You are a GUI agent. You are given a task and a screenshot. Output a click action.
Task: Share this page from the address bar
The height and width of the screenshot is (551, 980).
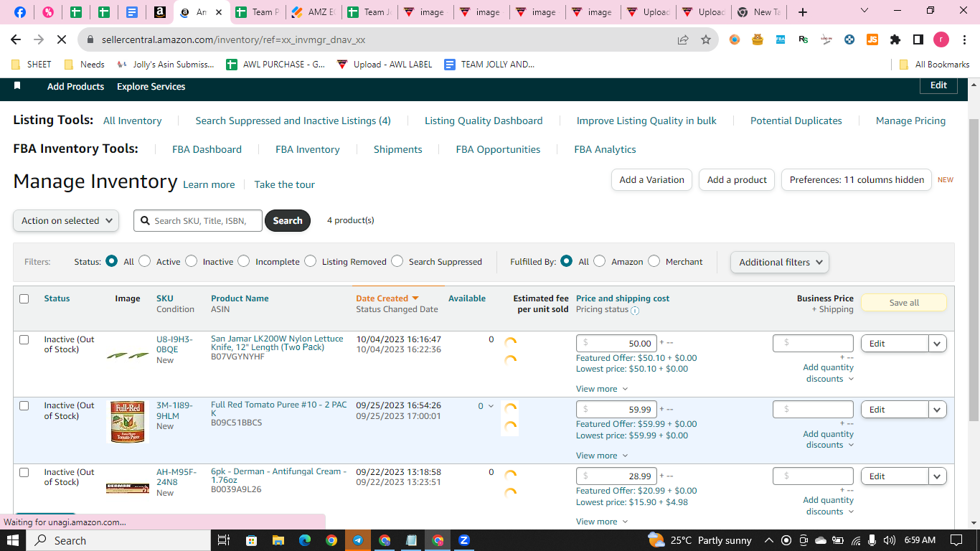coord(683,39)
